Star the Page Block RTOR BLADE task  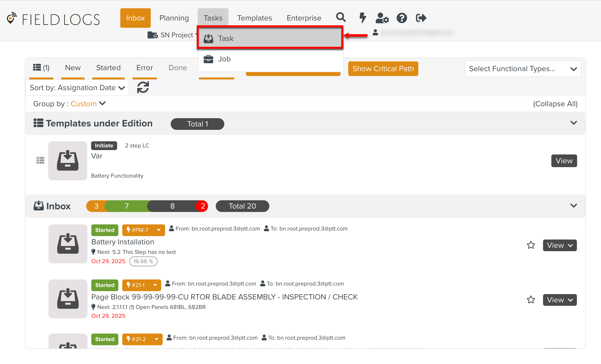click(531, 300)
